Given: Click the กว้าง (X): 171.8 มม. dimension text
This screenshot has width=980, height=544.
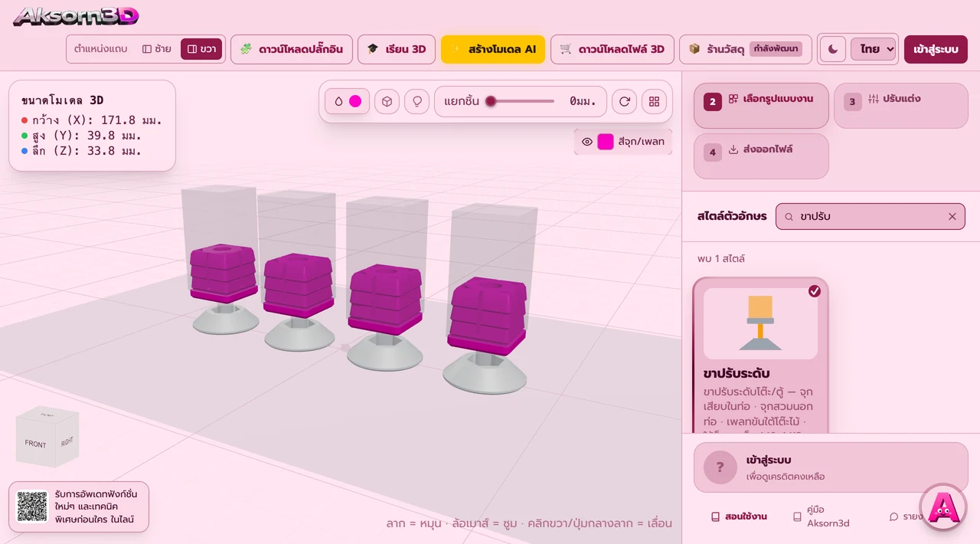Looking at the screenshot, I should click(97, 120).
